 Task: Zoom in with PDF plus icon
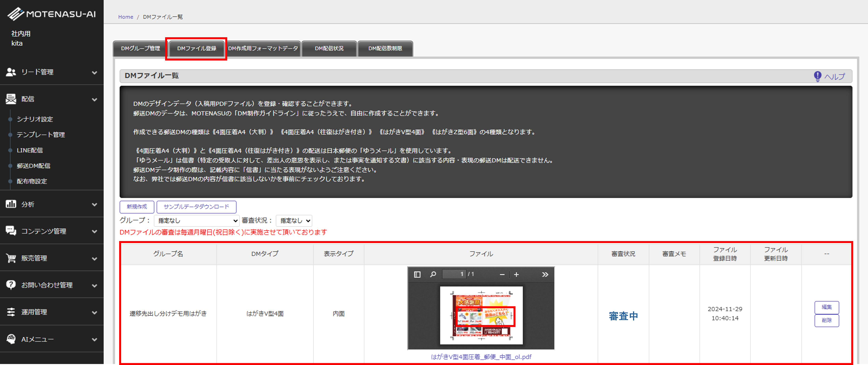click(516, 275)
